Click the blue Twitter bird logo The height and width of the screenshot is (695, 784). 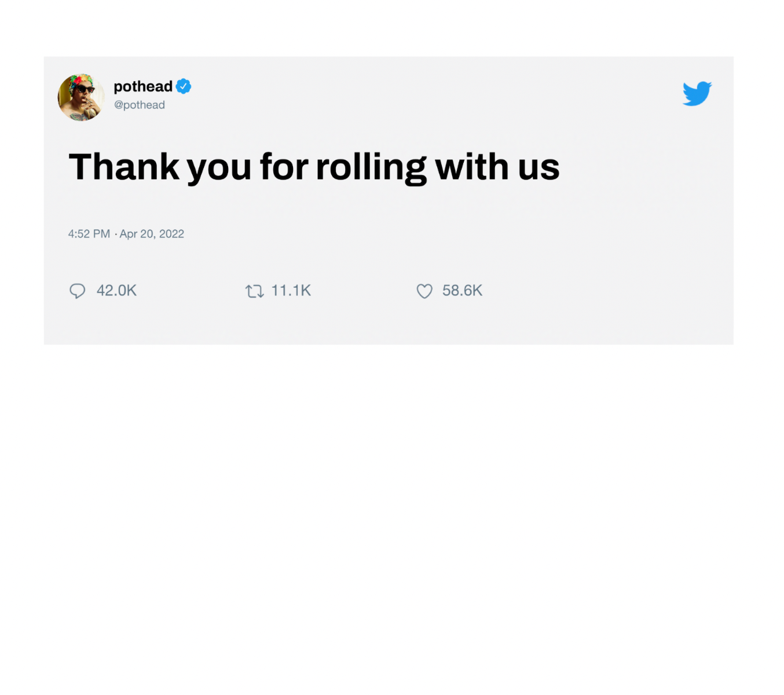[x=697, y=93]
